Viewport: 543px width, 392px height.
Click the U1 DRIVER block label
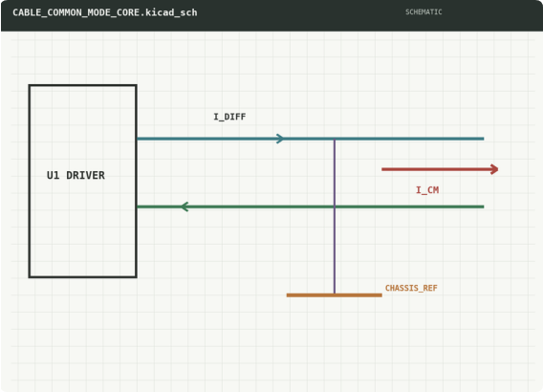point(76,175)
